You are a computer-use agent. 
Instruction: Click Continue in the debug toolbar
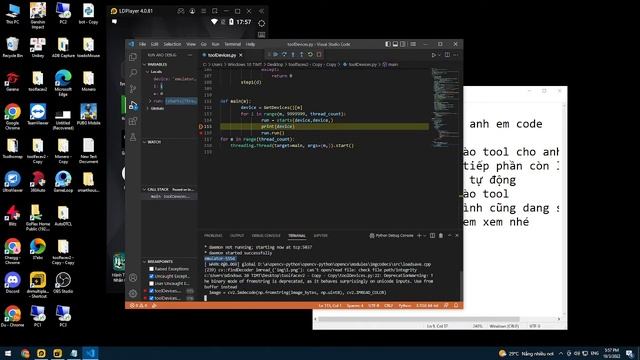coord(276,55)
